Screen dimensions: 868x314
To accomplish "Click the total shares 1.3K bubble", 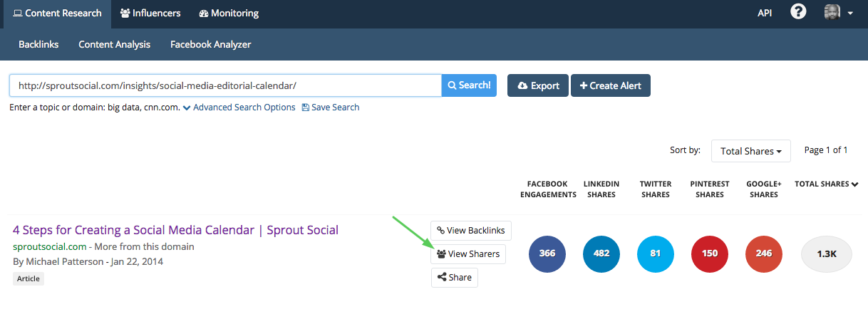I will pos(827,254).
